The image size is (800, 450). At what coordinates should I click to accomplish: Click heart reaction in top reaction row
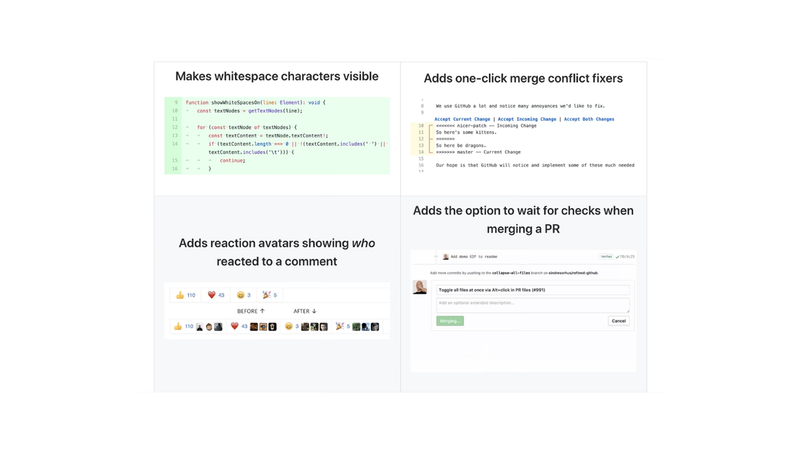[216, 295]
